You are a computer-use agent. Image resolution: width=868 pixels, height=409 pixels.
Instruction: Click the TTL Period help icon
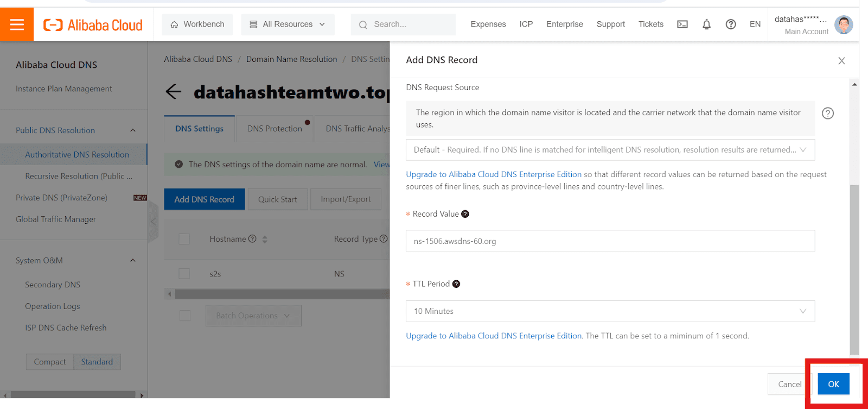(456, 284)
